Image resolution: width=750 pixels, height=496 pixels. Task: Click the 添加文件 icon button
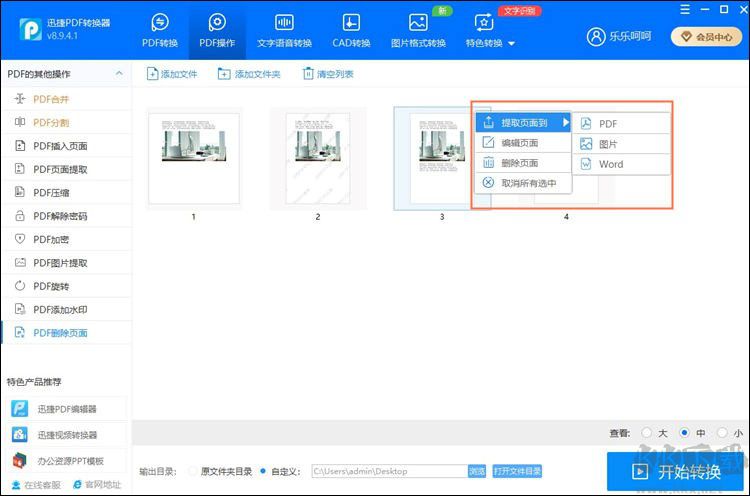(x=152, y=74)
